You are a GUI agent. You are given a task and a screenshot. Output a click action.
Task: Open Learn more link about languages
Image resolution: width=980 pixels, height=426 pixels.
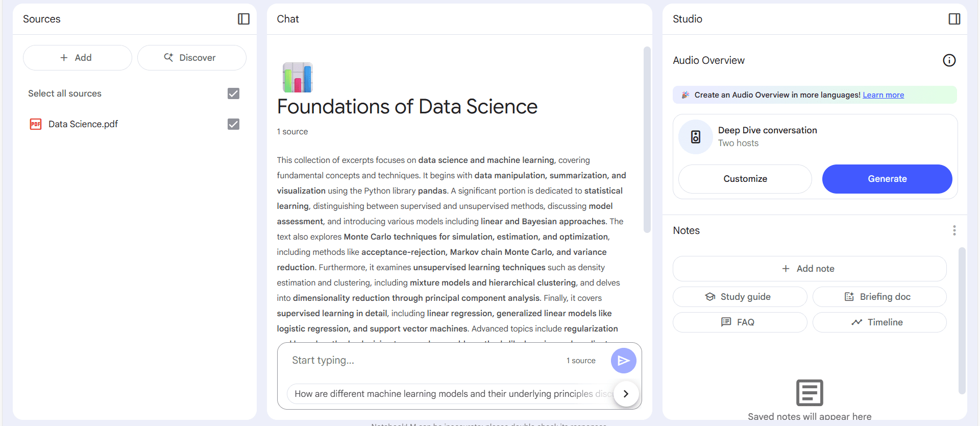point(883,95)
